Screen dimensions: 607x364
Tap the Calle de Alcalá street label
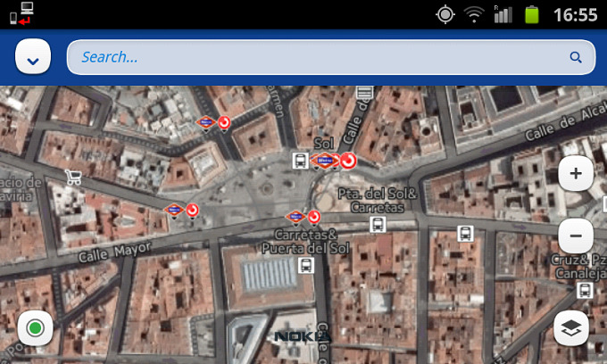[566, 120]
